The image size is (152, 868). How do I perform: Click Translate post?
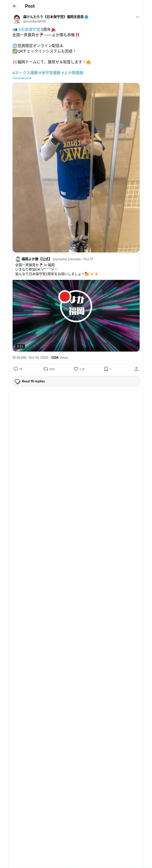(x=22, y=78)
